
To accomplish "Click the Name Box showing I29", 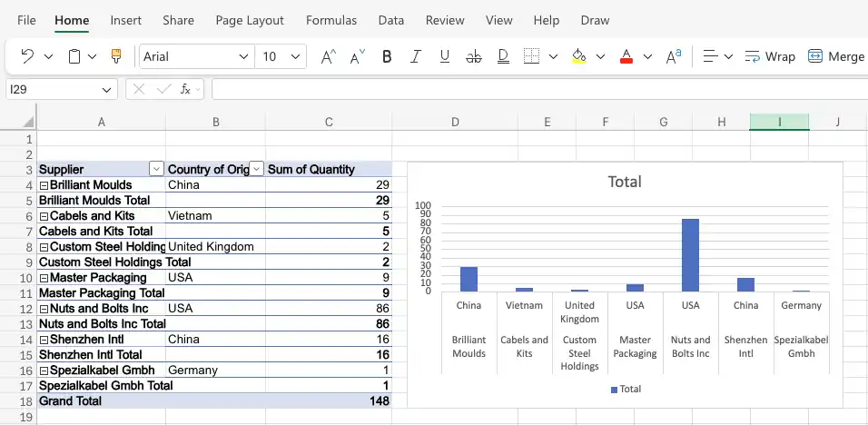I will [x=62, y=89].
